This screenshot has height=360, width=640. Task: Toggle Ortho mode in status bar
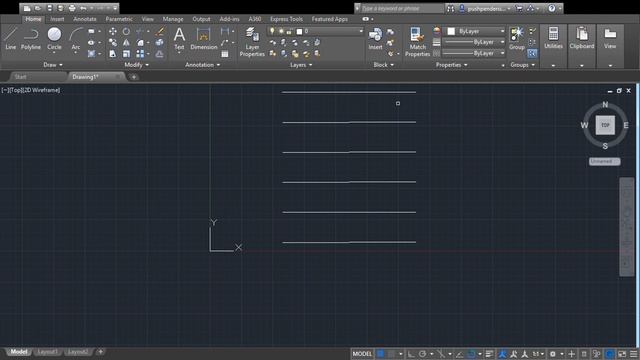pyautogui.click(x=411, y=354)
